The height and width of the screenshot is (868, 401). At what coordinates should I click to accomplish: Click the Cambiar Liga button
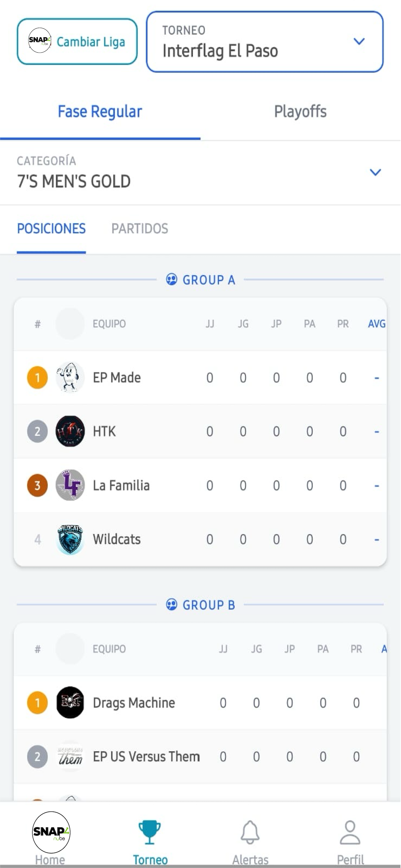(77, 42)
